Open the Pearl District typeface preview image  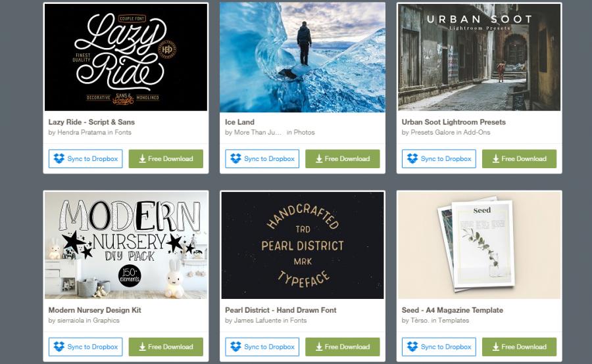point(303,245)
